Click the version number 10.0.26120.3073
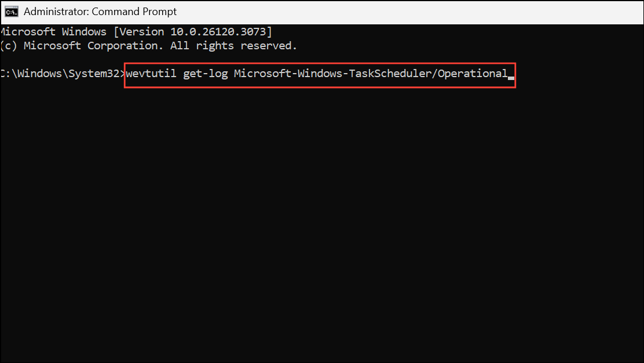Screen dimensions: 644x363 click(x=220, y=31)
